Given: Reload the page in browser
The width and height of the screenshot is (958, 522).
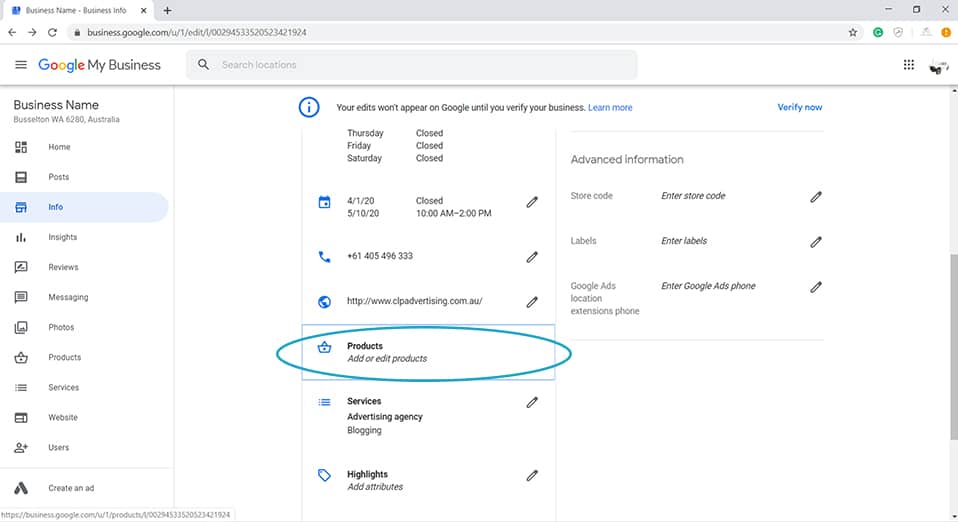Looking at the screenshot, I should [x=53, y=32].
